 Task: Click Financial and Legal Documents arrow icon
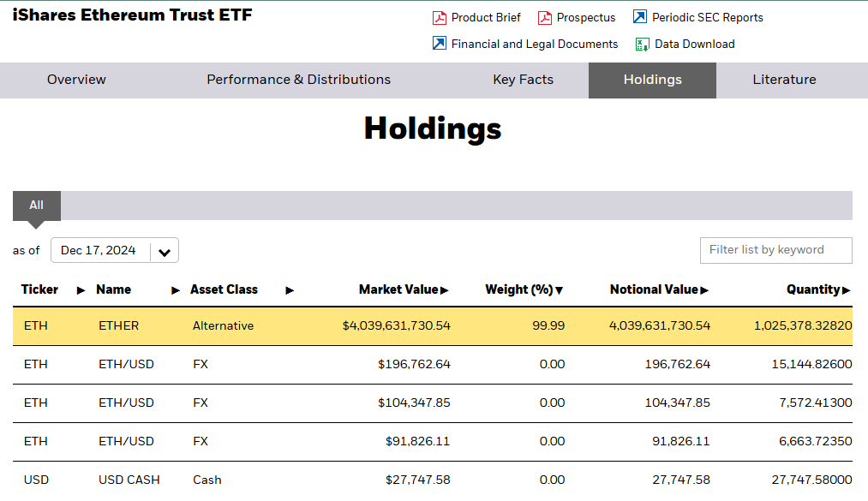(x=439, y=43)
